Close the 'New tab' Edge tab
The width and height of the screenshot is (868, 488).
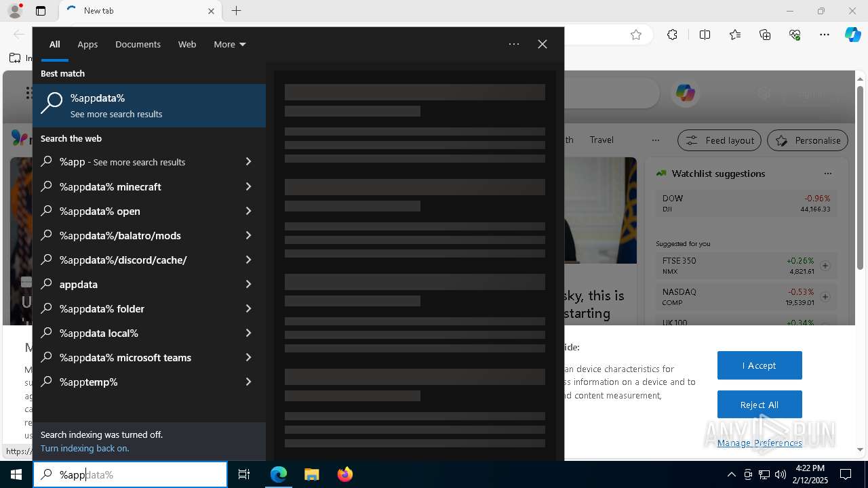coord(211,11)
